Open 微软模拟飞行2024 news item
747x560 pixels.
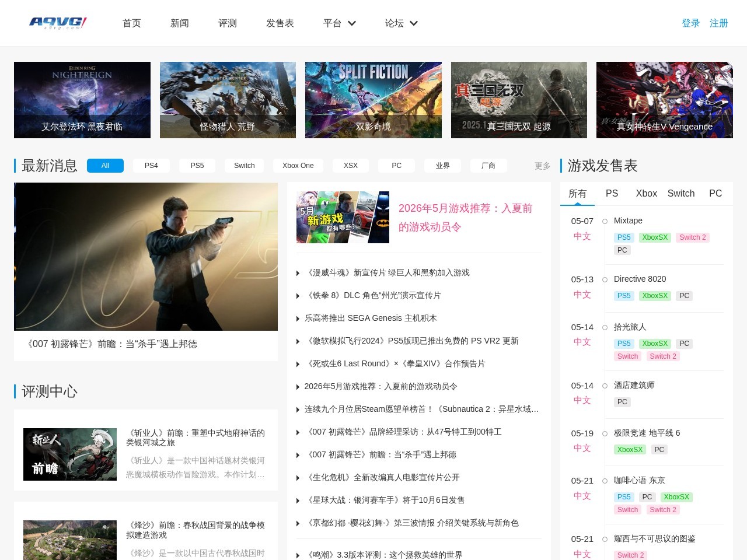(x=411, y=341)
